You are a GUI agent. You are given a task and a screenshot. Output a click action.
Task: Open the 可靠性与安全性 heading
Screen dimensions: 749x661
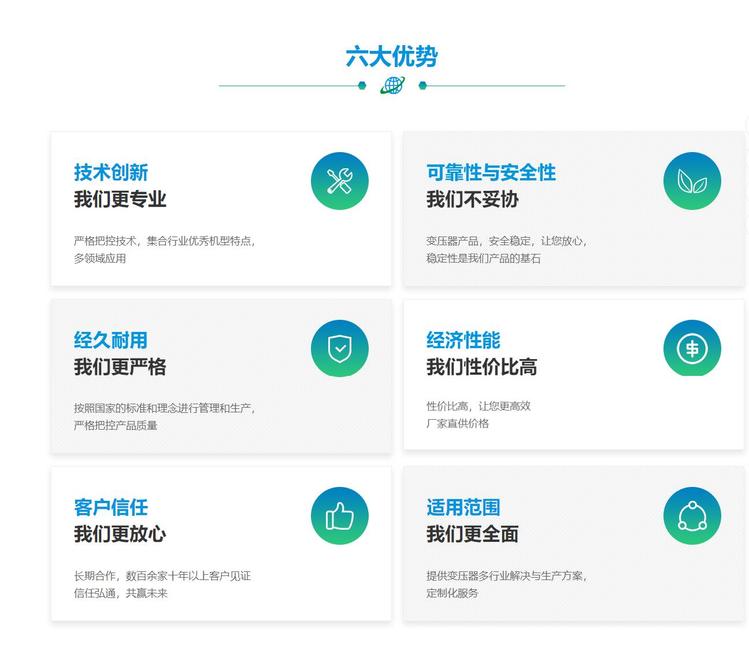point(491,172)
